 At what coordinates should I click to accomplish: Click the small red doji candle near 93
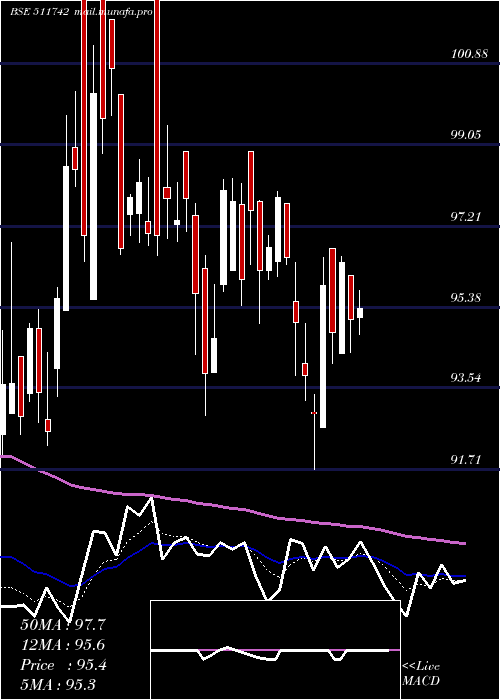click(x=314, y=413)
